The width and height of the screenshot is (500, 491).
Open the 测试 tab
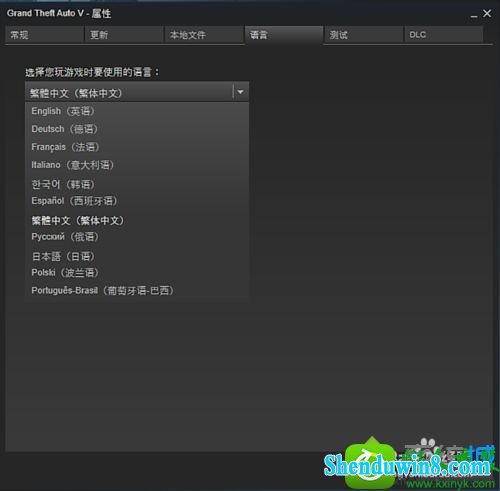pyautogui.click(x=363, y=35)
